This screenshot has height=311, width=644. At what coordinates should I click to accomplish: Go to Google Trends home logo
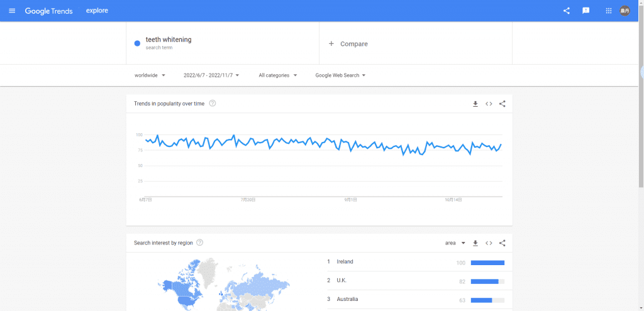(x=48, y=11)
